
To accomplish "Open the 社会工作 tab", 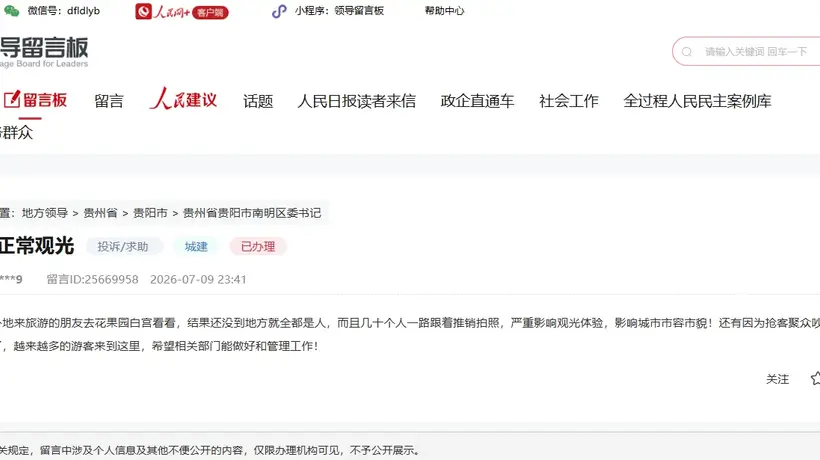I will (x=569, y=101).
